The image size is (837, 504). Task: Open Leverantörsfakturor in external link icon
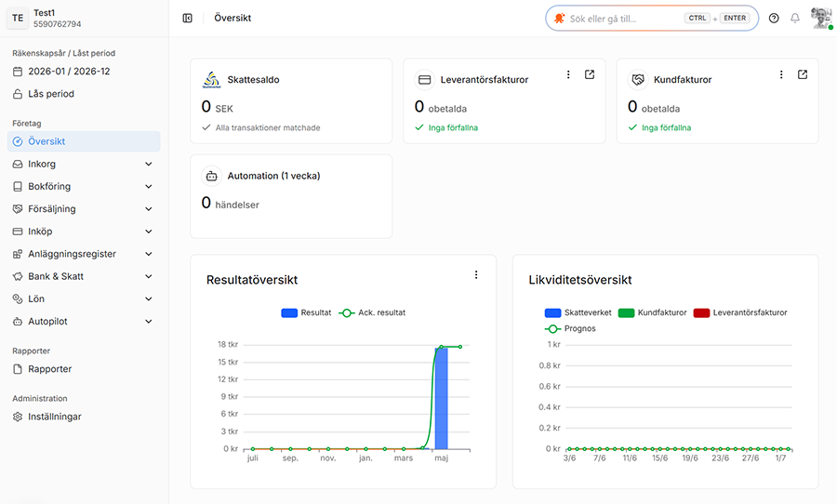[x=590, y=74]
